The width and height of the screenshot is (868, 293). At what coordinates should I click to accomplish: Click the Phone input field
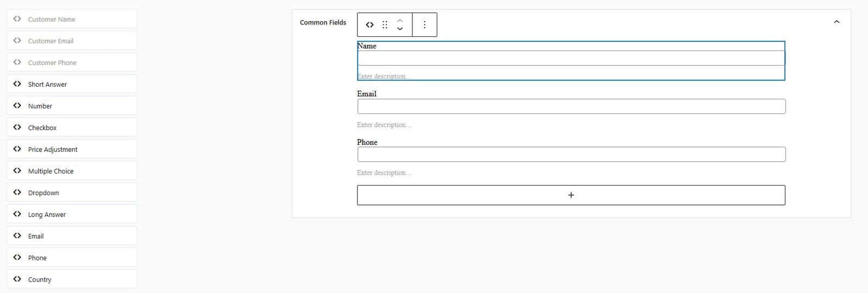pos(571,154)
